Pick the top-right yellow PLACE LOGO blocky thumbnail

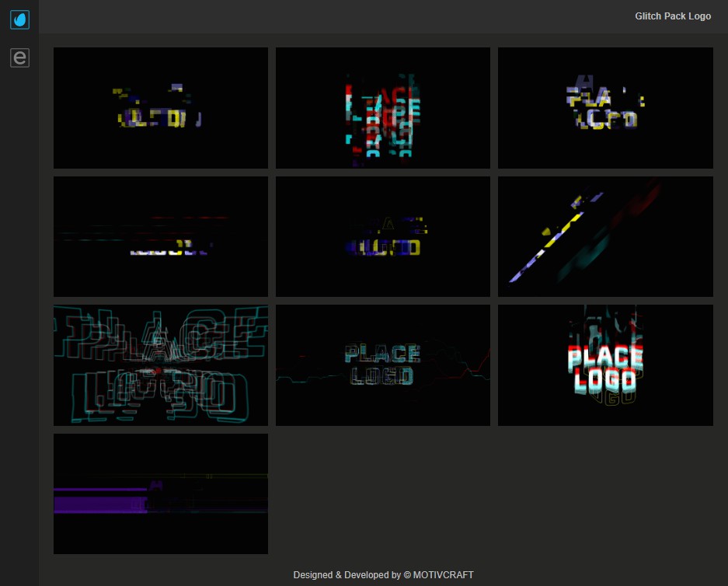(605, 108)
